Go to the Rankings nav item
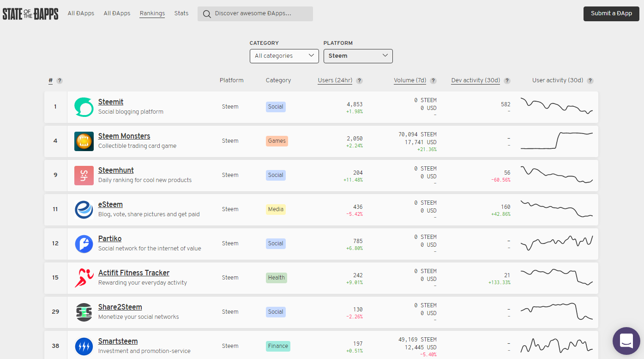The image size is (644, 359). tap(152, 13)
